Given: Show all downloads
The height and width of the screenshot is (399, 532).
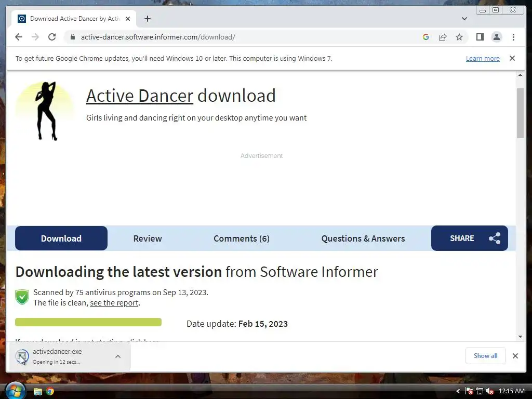Looking at the screenshot, I should tap(485, 355).
